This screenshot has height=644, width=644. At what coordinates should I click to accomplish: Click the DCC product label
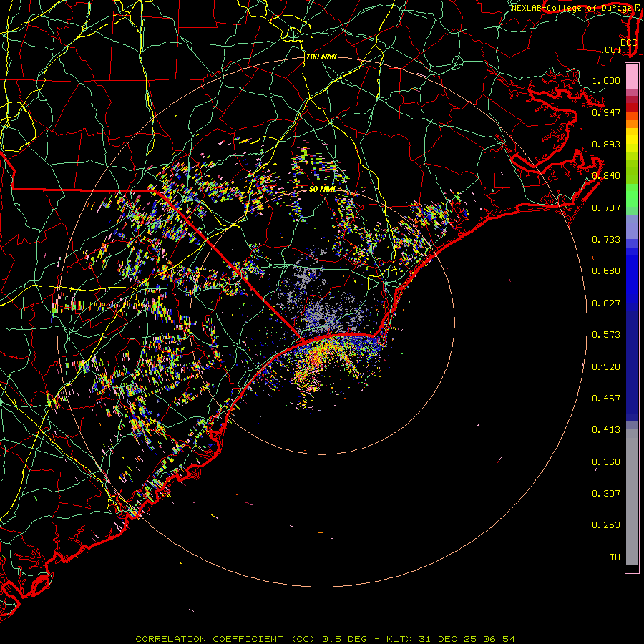(x=629, y=43)
